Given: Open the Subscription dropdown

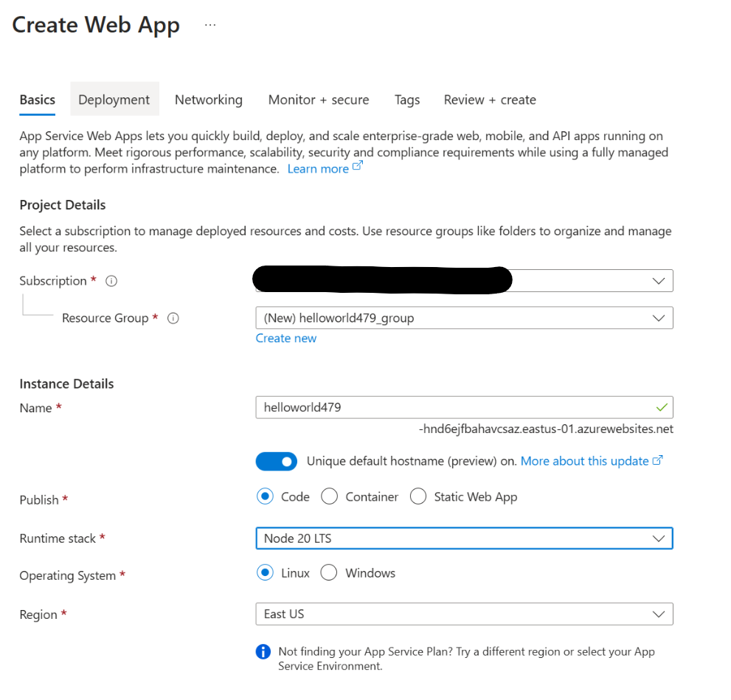Looking at the screenshot, I should 659,280.
